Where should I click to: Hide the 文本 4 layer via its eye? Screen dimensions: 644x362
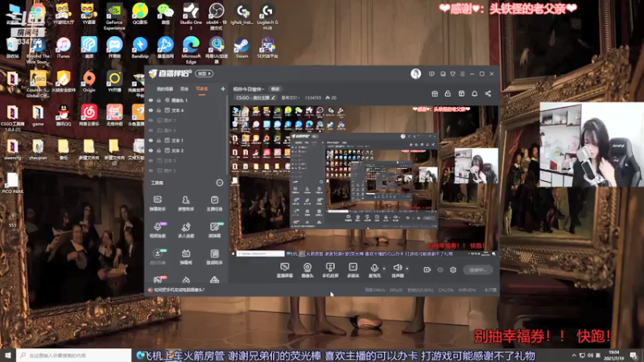point(151,110)
